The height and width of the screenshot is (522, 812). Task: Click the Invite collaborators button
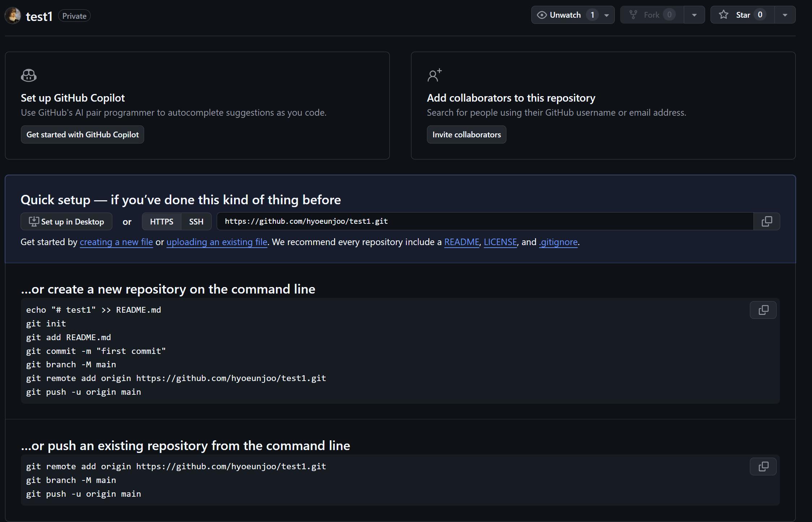[466, 134]
